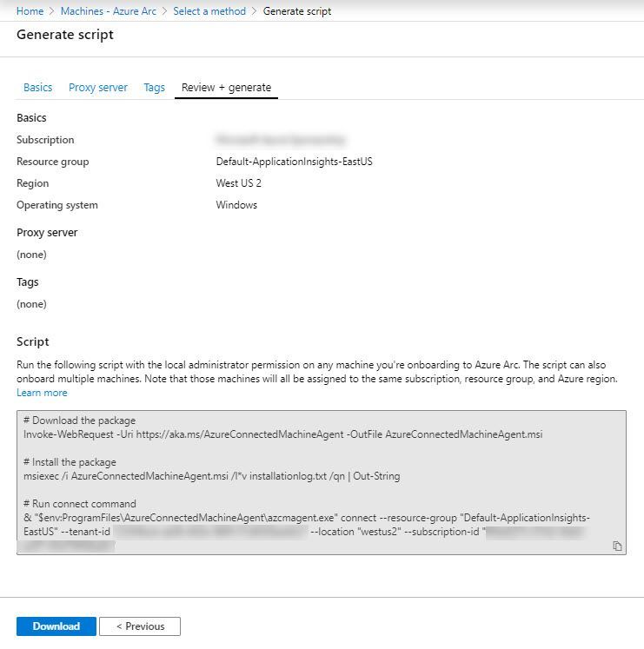
Task: Download the generated script
Action: click(x=56, y=626)
